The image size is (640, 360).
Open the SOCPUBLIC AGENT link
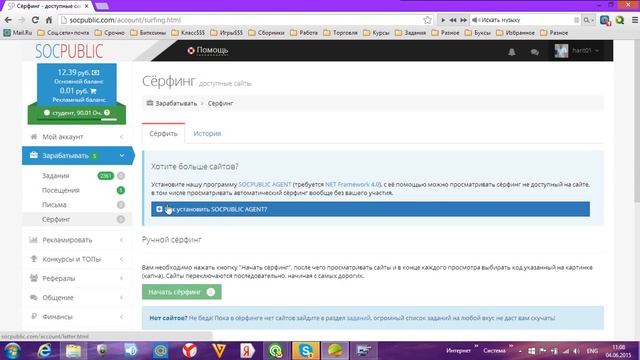[265, 184]
